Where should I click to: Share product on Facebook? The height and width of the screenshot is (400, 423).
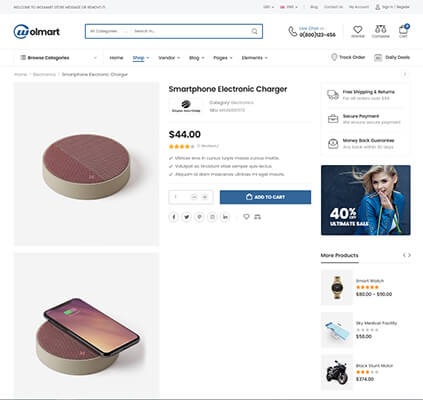[173, 217]
